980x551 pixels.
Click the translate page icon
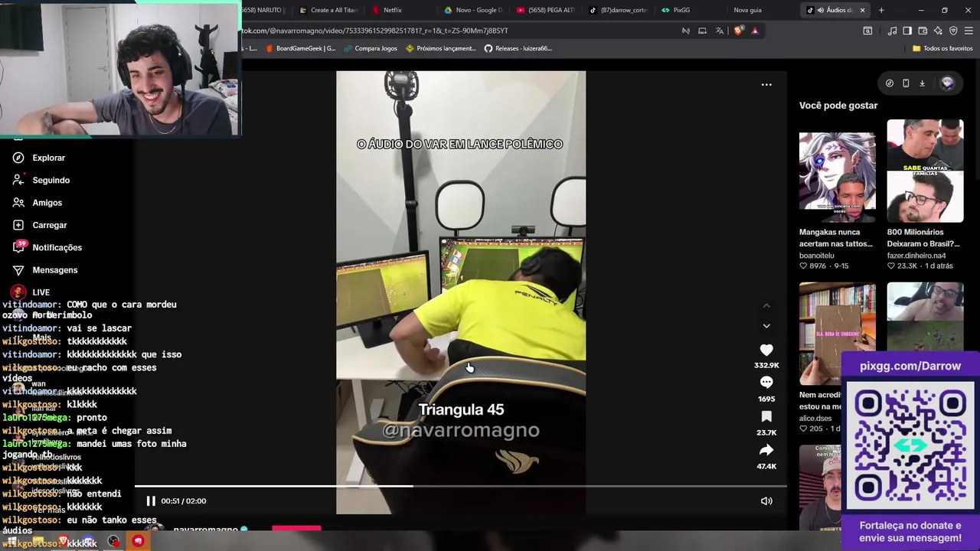(719, 31)
